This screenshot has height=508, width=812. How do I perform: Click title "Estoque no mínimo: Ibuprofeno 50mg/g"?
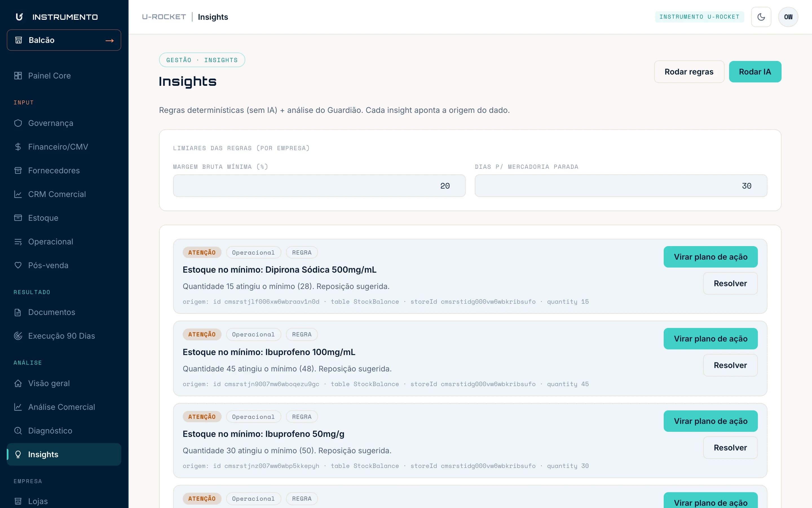tap(263, 434)
